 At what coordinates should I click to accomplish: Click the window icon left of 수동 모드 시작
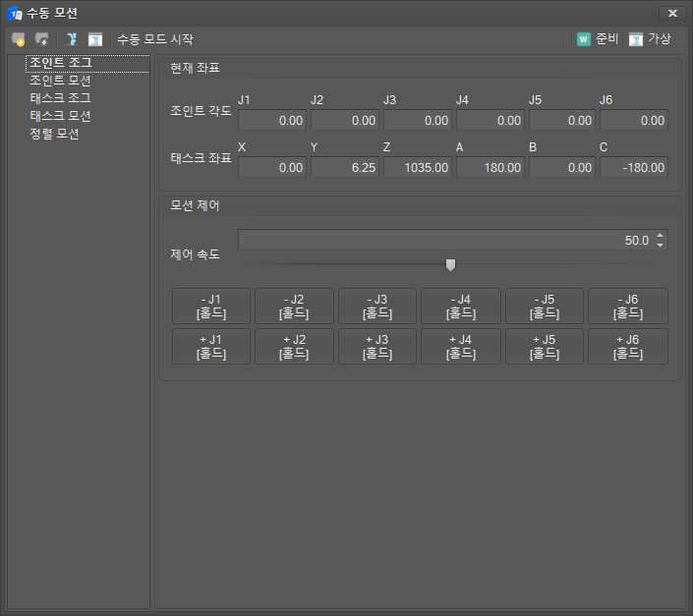[x=95, y=39]
